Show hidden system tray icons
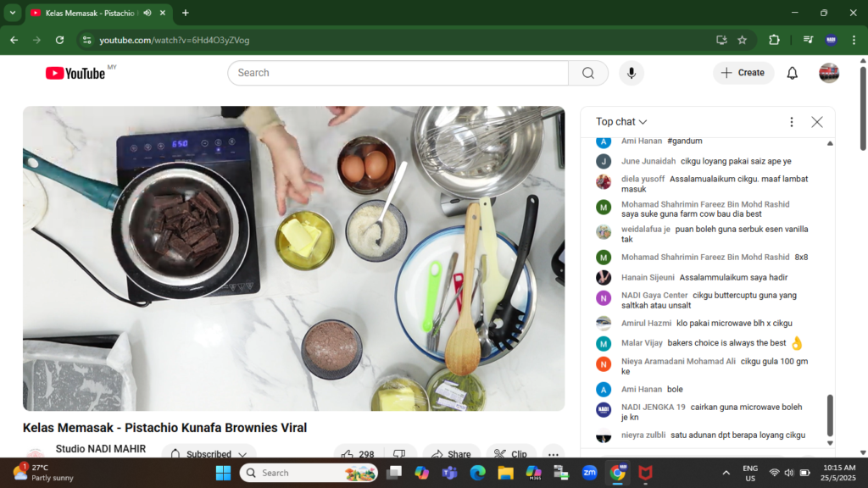Image resolution: width=868 pixels, height=488 pixels. pyautogui.click(x=726, y=473)
